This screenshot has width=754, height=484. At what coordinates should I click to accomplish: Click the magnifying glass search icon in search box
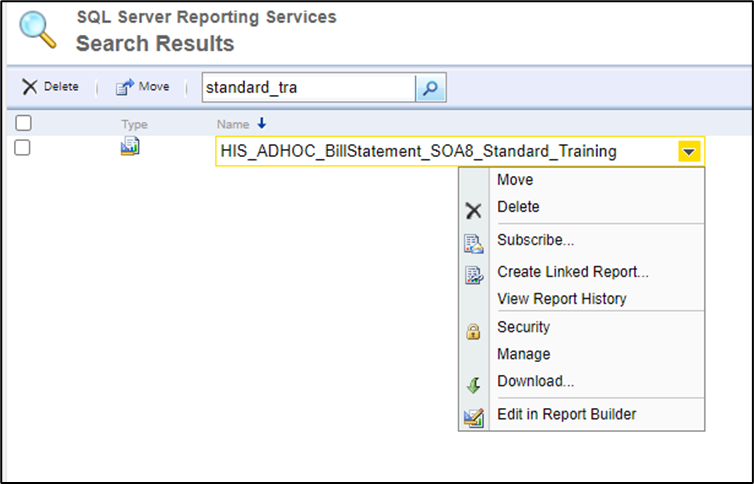[x=430, y=88]
